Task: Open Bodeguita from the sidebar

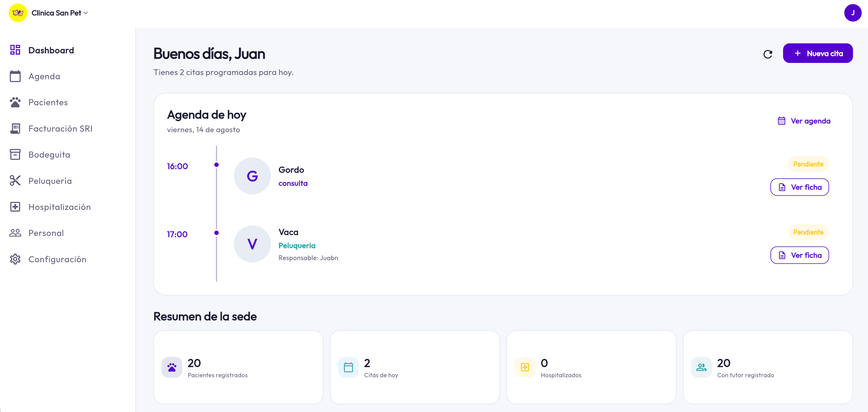Action: 49,155
